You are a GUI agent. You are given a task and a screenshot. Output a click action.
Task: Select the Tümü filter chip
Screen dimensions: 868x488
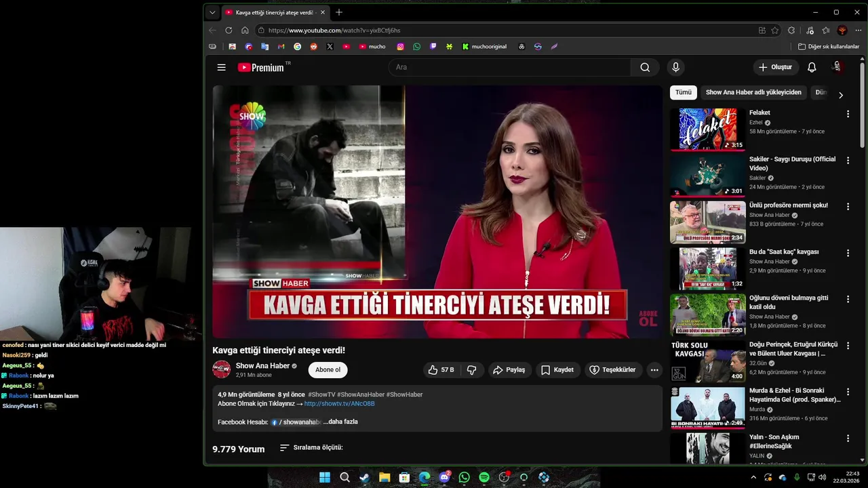(684, 92)
